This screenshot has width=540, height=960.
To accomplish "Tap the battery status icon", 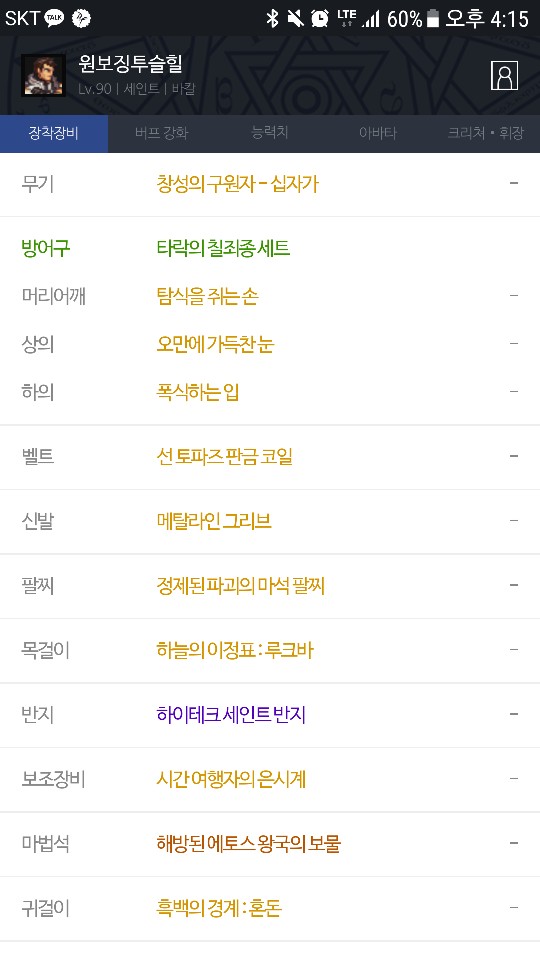I will tap(433, 18).
